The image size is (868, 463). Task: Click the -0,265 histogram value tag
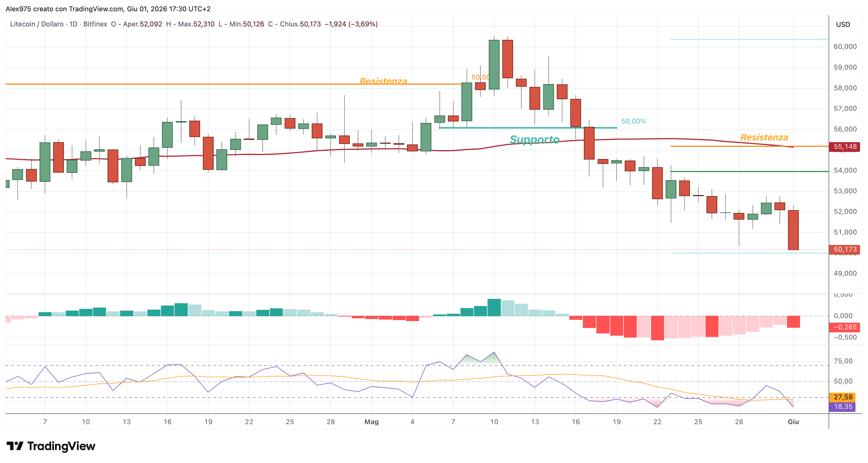coord(844,327)
